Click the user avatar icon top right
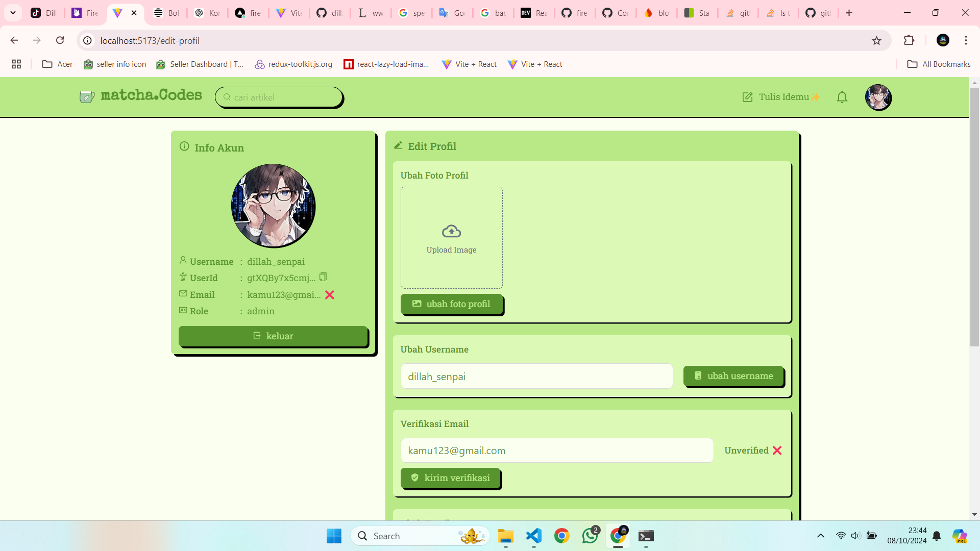Screen dimensions: 980x551 click(x=878, y=97)
